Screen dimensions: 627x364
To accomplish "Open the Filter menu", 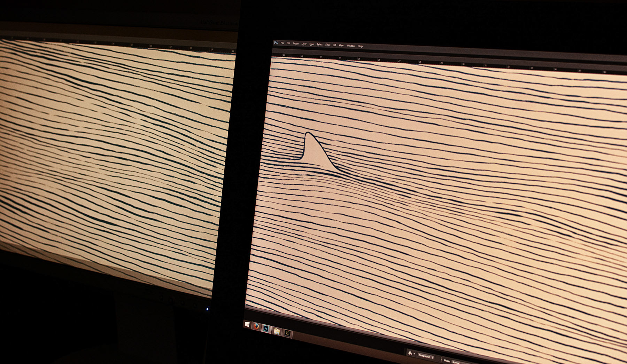I will pyautogui.click(x=328, y=45).
